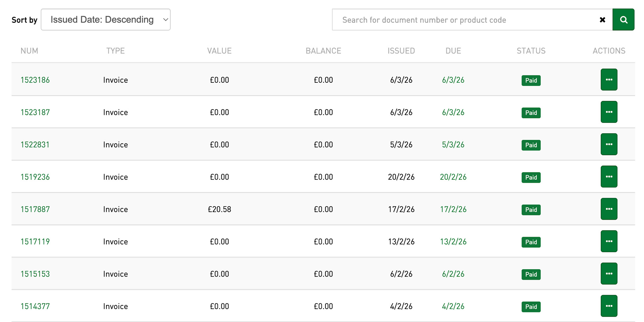The width and height of the screenshot is (644, 322).
Task: Open actions menu for invoice 1515153
Action: tap(609, 274)
